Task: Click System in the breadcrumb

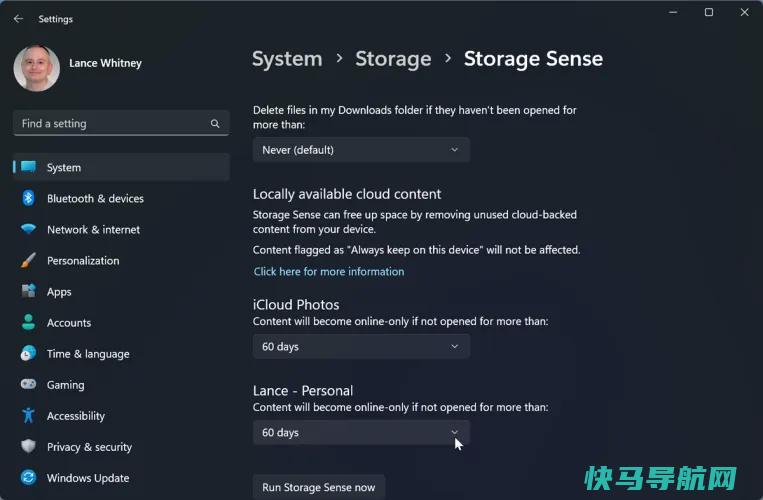Action: (287, 59)
